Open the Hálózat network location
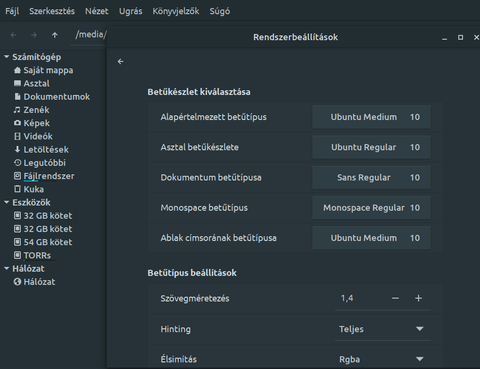Viewport: 480px width, 369px height. coord(34,282)
